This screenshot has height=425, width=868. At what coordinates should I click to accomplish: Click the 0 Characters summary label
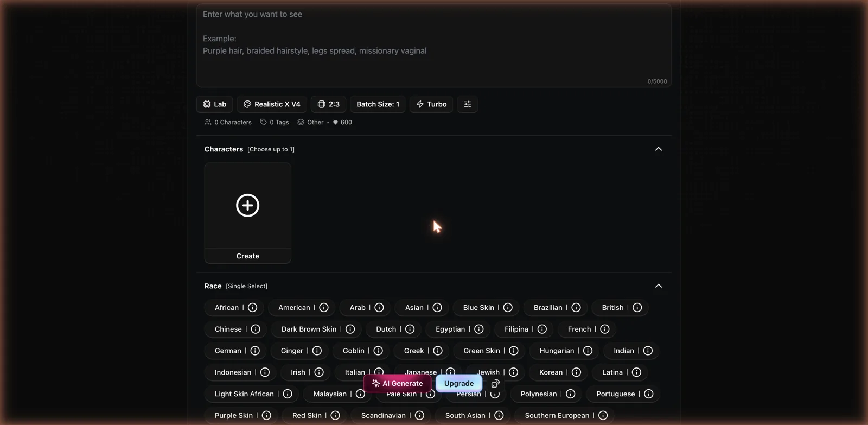pos(228,123)
